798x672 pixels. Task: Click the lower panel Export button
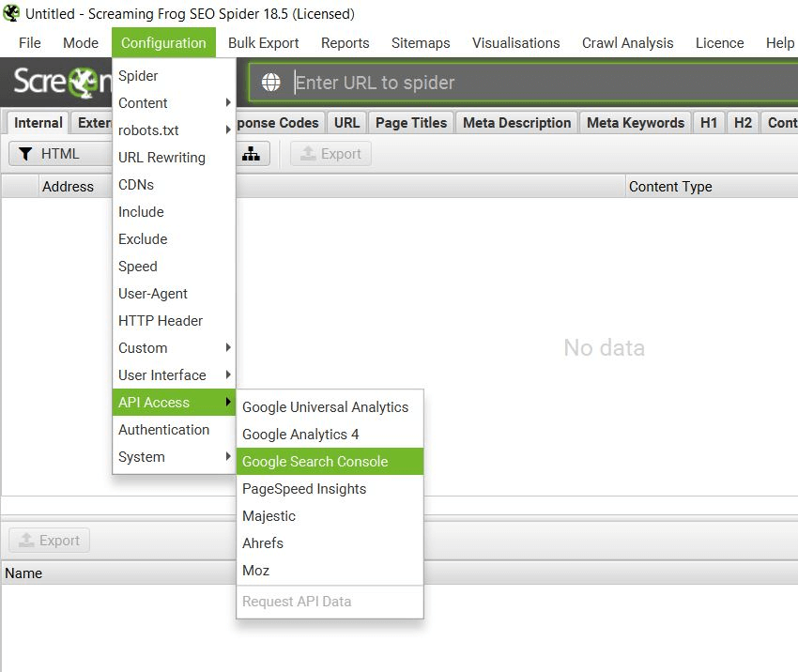pyautogui.click(x=50, y=541)
